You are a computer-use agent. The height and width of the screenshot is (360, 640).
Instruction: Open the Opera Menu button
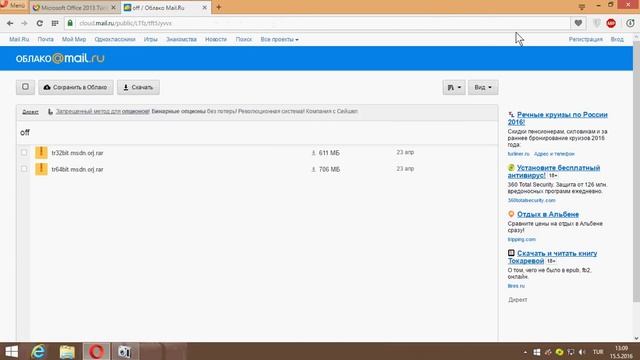point(13,6)
